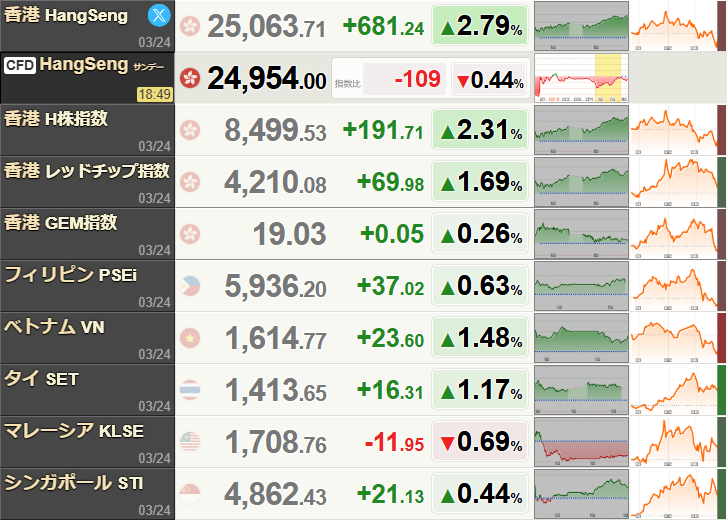Click the Hong Kong flag in the H株指数 row
This screenshot has height=520, width=727.
click(x=190, y=130)
